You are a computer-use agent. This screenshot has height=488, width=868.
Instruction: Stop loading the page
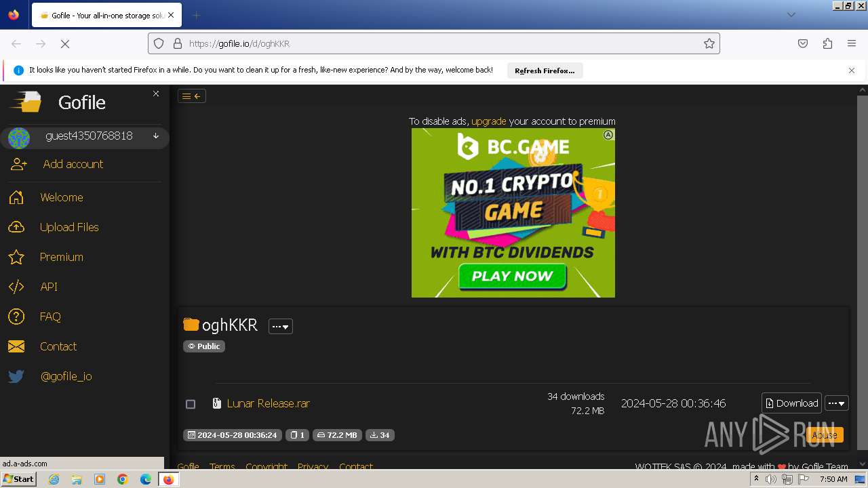coord(65,43)
